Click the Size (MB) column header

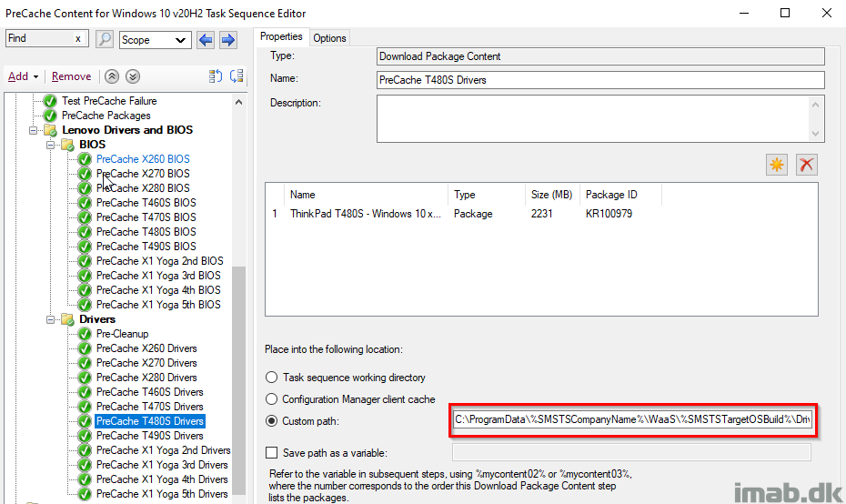(551, 195)
